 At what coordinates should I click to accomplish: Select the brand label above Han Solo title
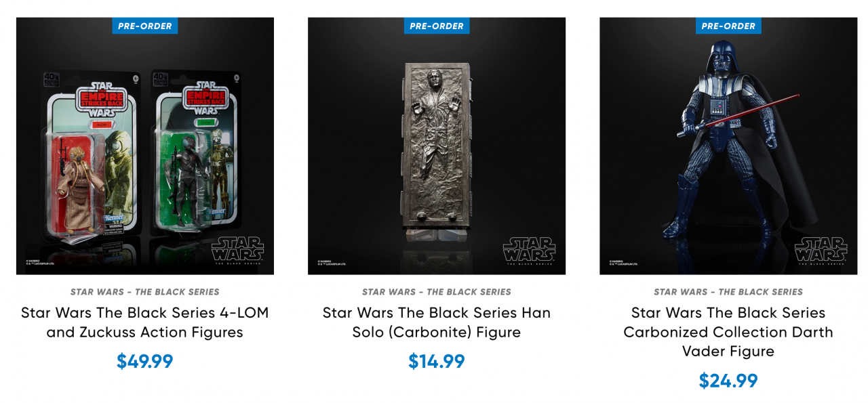437,292
